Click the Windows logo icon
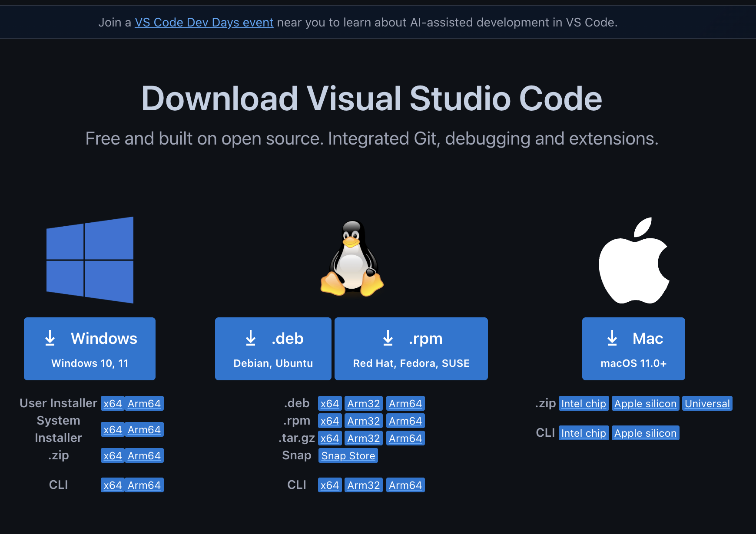 coord(90,260)
